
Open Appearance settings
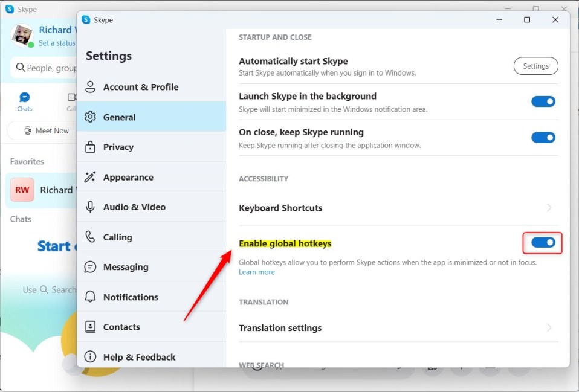152,177
